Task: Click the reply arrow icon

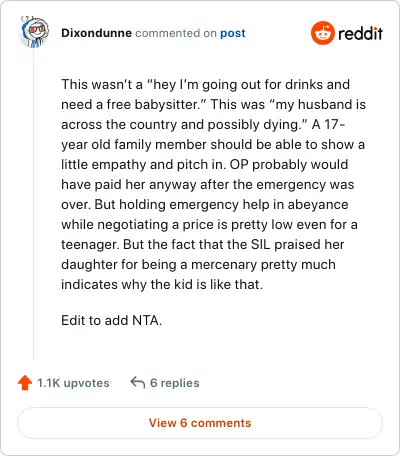Action: click(138, 382)
